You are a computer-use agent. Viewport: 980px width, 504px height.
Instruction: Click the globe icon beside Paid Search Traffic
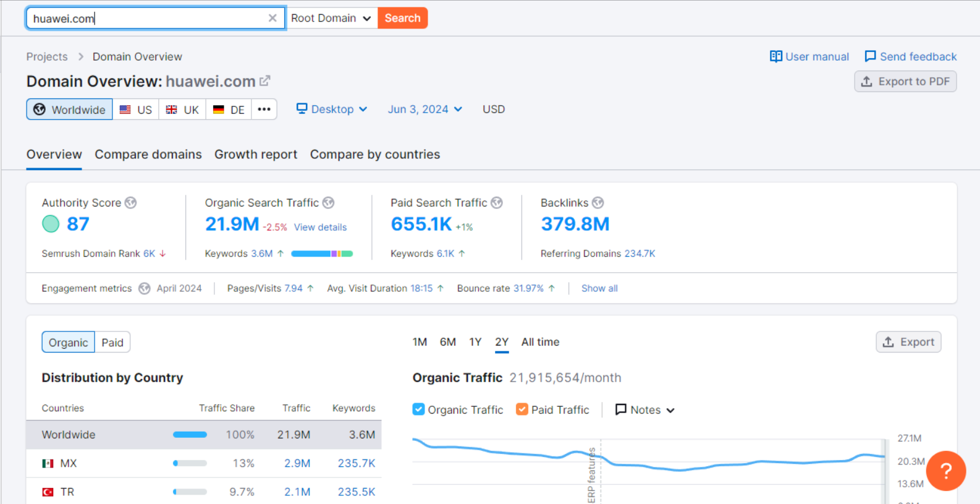(497, 203)
